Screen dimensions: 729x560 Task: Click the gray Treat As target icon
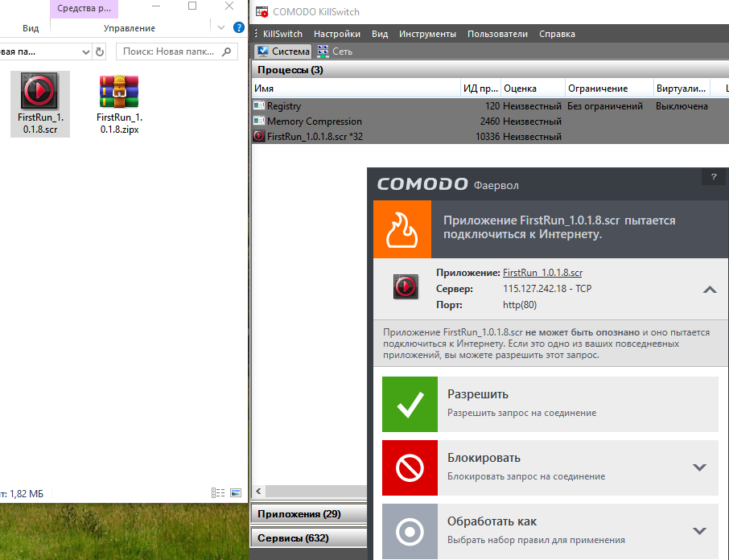point(410,531)
